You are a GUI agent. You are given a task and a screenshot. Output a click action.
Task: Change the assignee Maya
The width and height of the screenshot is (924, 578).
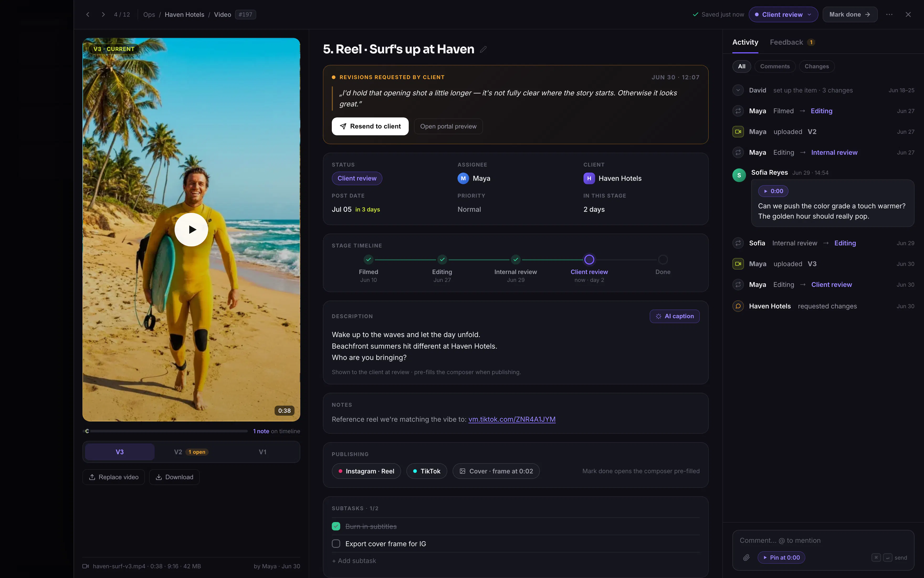point(474,178)
